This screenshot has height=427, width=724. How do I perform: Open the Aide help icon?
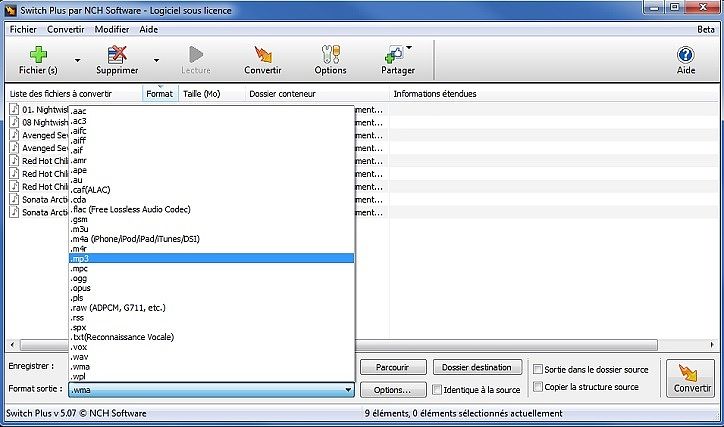(x=686, y=55)
